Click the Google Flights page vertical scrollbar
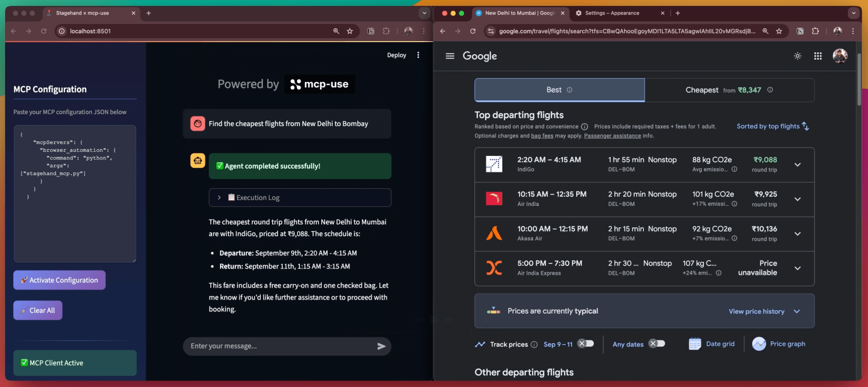 click(859, 79)
